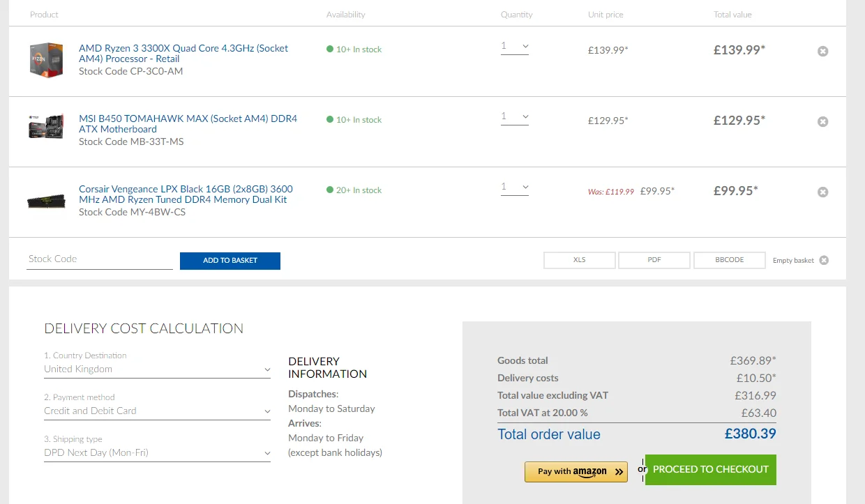Open MSI B450 TOMAHAWK MAX product link
Image resolution: width=865 pixels, height=504 pixels.
(x=188, y=124)
